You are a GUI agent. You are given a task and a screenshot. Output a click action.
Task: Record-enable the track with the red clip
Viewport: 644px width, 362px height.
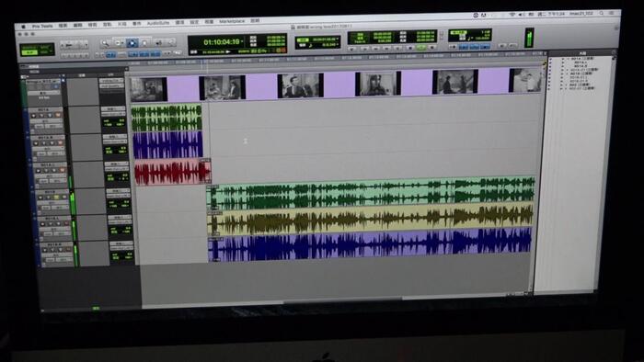(x=39, y=171)
